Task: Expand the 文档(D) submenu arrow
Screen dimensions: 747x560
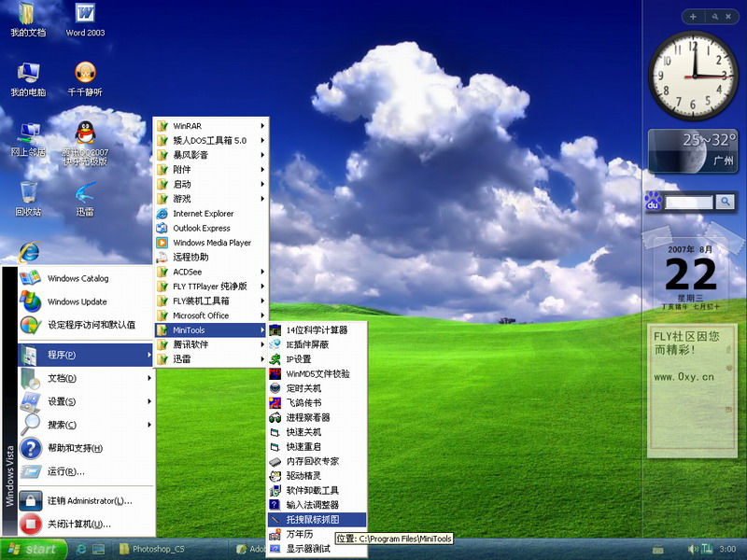Action: click(x=149, y=378)
